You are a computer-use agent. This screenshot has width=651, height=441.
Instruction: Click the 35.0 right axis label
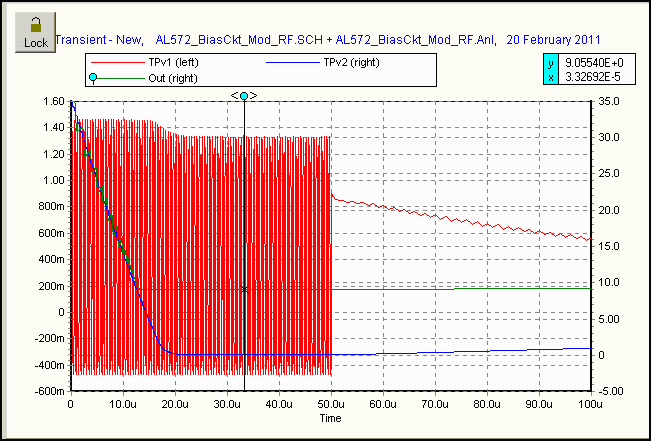(608, 101)
